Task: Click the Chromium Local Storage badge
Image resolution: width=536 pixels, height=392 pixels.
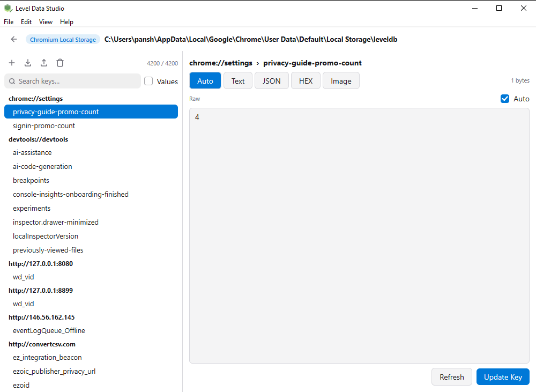Action: point(63,40)
